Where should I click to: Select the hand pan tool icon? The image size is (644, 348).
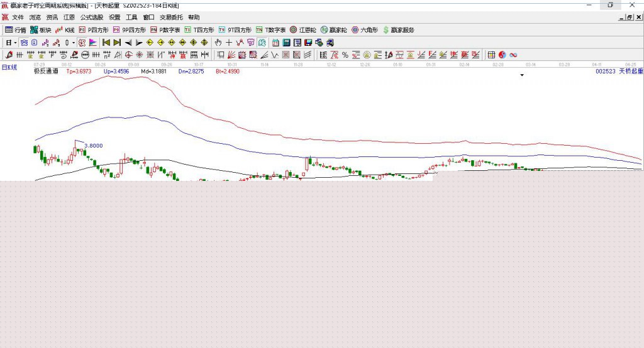[x=218, y=43]
